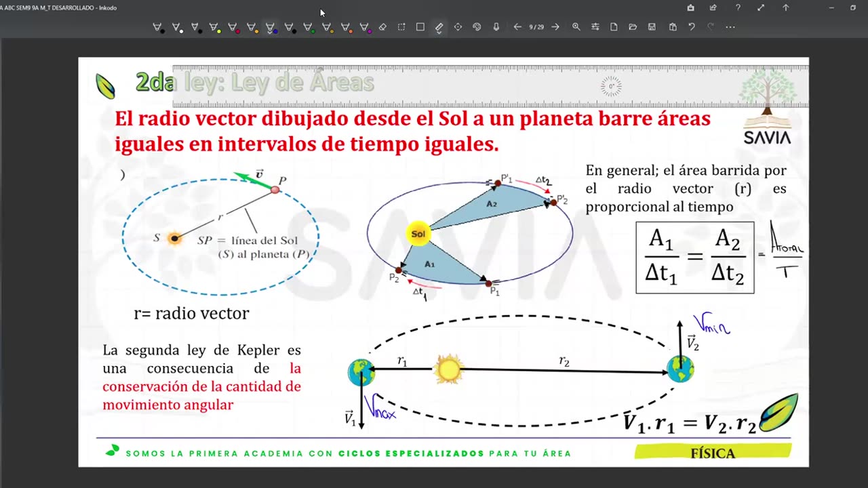Save the document with floppy icon

click(652, 27)
